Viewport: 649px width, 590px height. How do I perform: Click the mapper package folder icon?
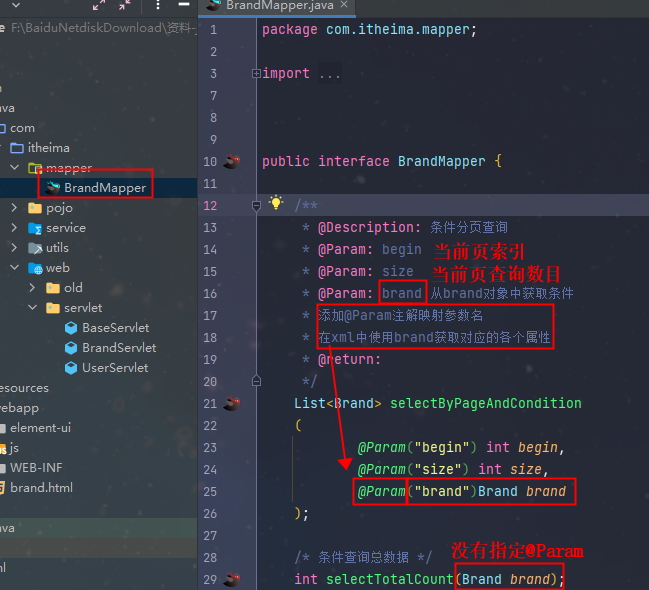pos(35,168)
